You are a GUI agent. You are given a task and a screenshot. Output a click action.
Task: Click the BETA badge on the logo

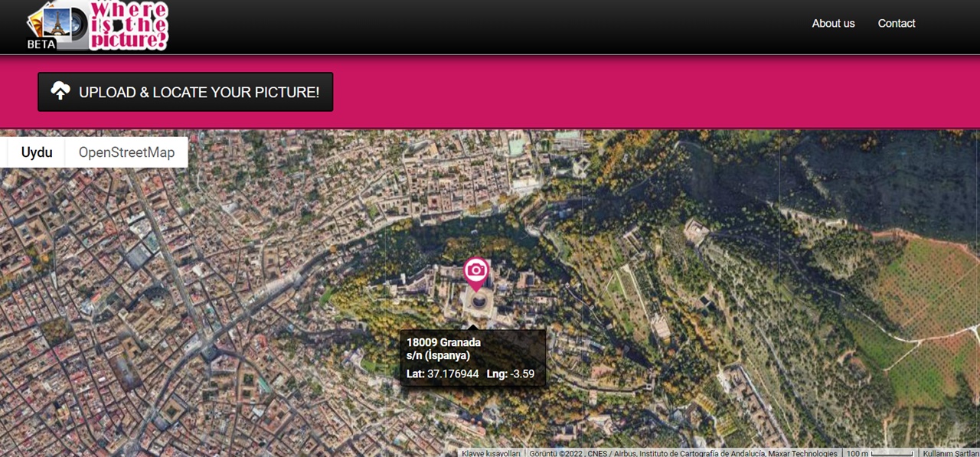pyautogui.click(x=41, y=44)
